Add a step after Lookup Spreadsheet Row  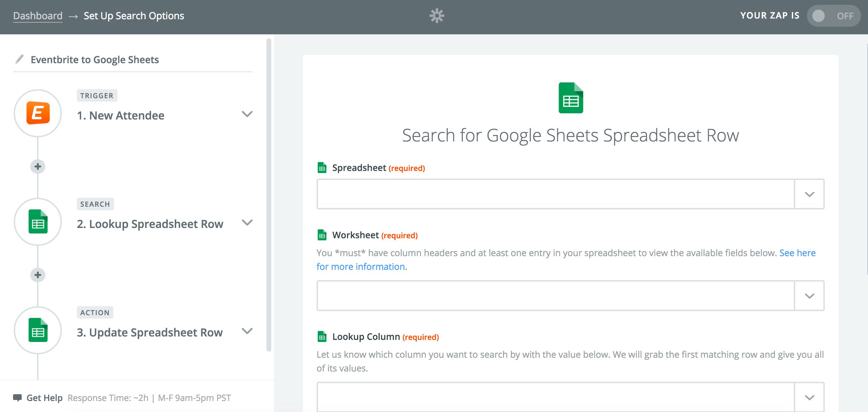coord(38,275)
